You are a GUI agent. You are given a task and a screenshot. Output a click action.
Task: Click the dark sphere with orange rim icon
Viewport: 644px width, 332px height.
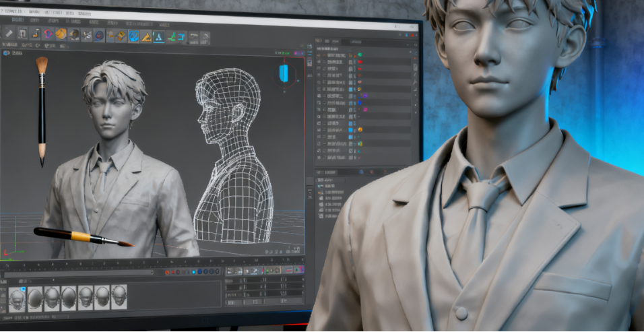point(74,34)
